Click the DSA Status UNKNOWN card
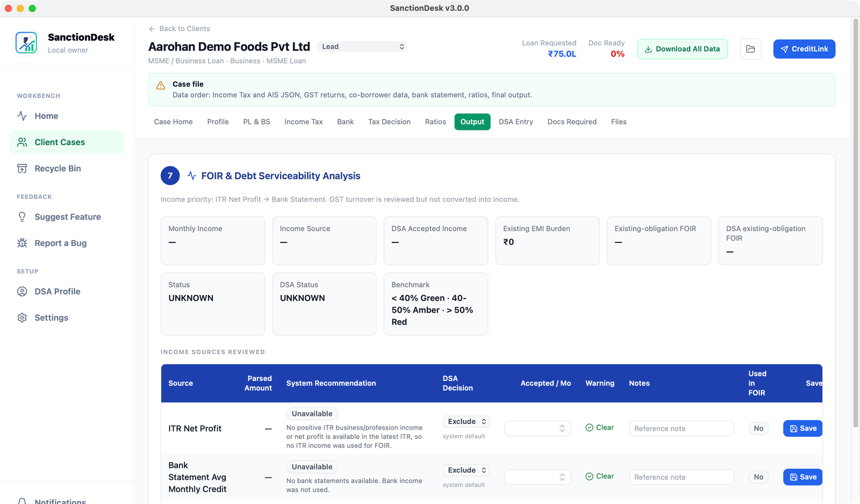This screenshot has height=504, width=860. (x=324, y=304)
